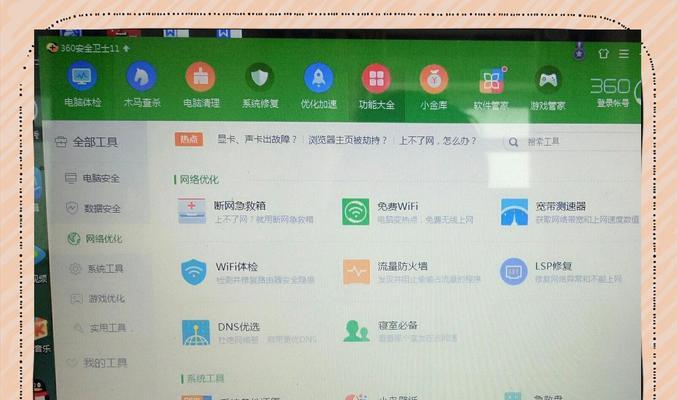Select 实用工具 sidebar category

pyautogui.click(x=100, y=328)
